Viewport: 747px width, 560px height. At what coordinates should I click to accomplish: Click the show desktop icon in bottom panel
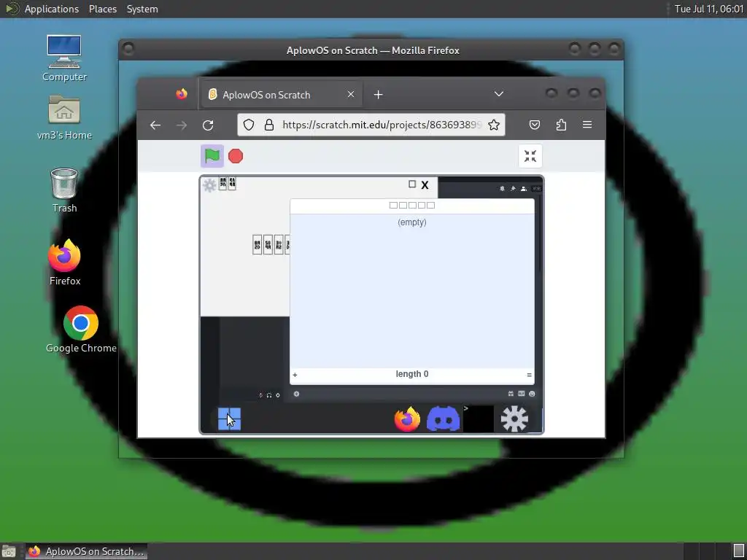(x=9, y=551)
